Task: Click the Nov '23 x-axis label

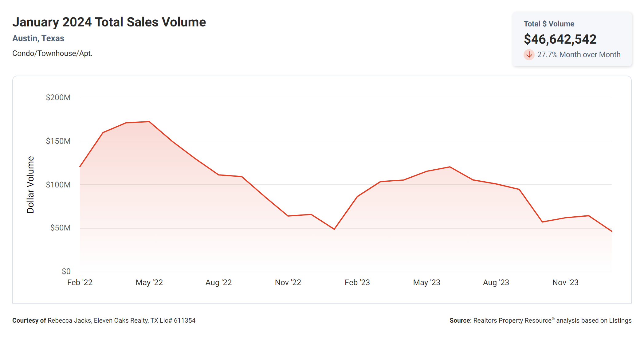Action: point(565,282)
